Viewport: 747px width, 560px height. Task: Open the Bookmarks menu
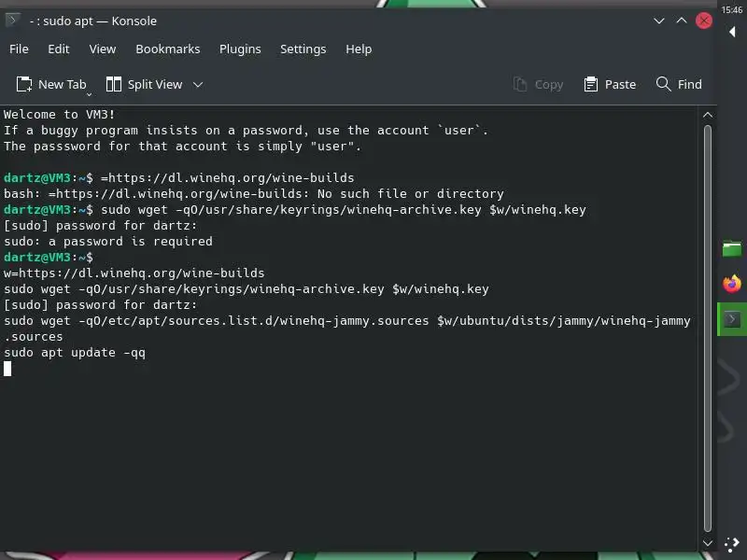(x=168, y=49)
